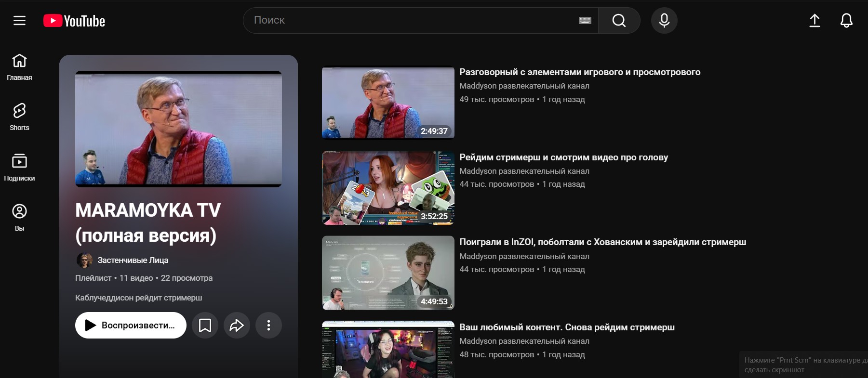Share the playlist with arrow icon
Image resolution: width=868 pixels, height=378 pixels.
[x=237, y=326]
